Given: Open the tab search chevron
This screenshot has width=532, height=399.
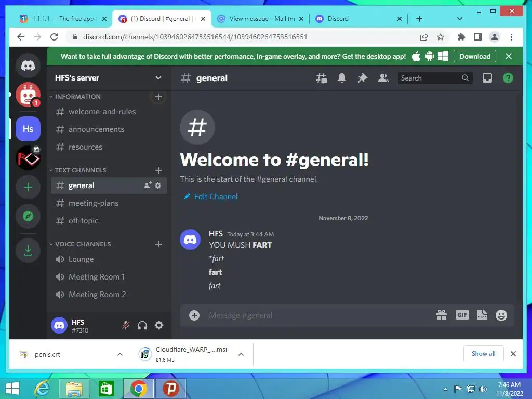Looking at the screenshot, I should coord(459,19).
